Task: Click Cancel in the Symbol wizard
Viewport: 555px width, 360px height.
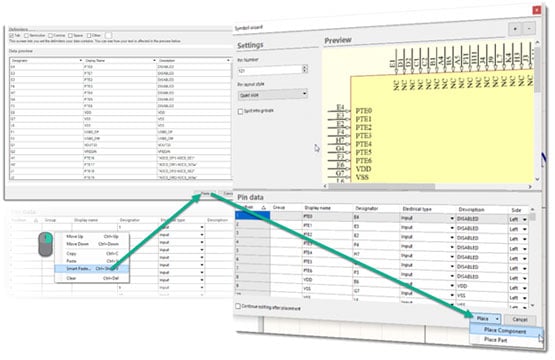Action: pos(520,319)
